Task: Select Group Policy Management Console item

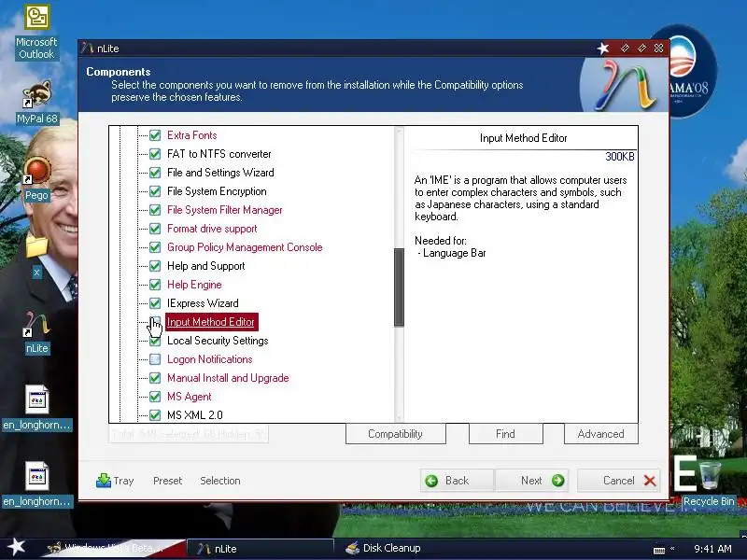Action: point(245,247)
